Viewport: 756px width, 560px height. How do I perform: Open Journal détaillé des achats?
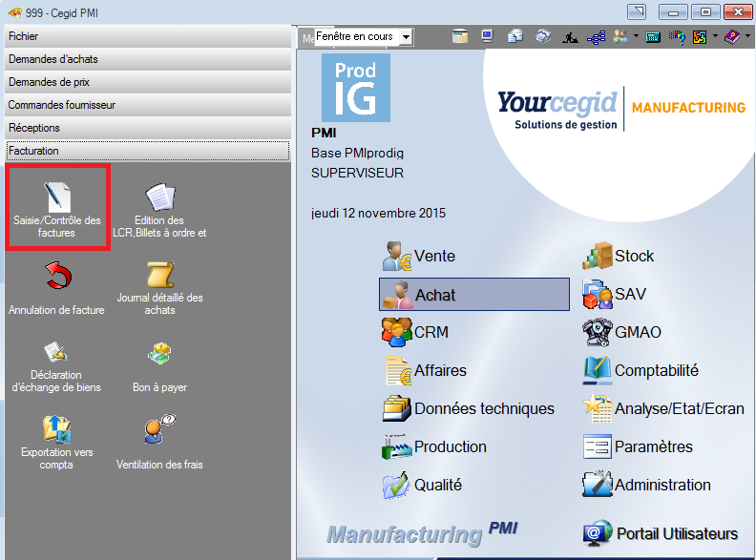tap(159, 288)
